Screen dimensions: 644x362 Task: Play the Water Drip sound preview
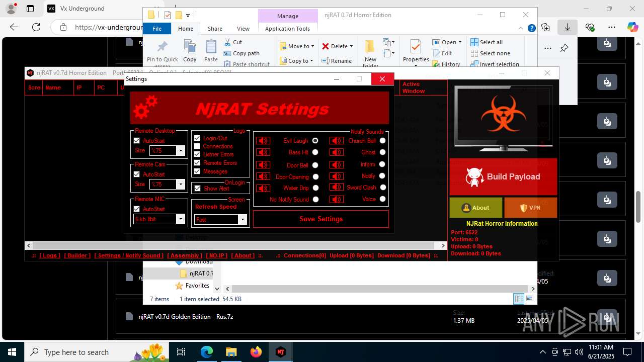coord(263,188)
